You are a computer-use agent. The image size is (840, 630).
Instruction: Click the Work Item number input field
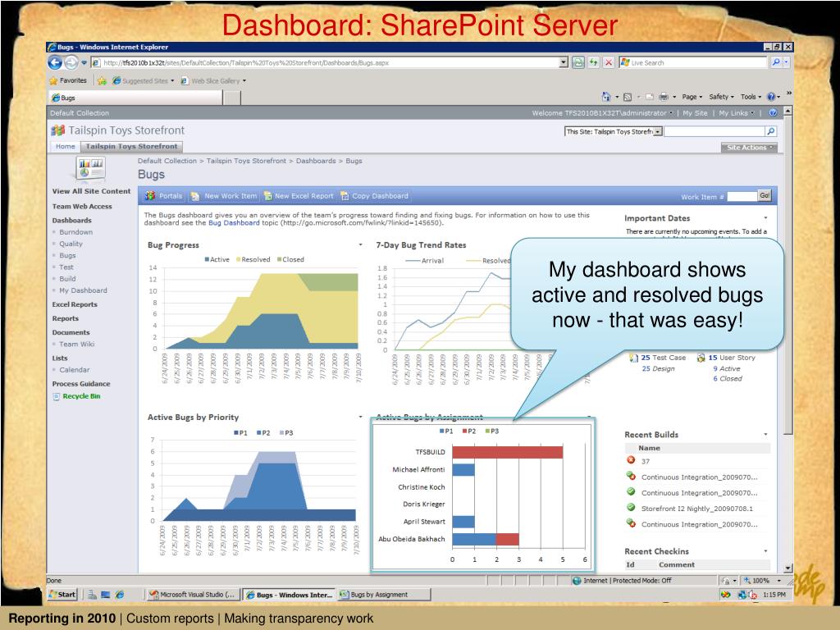[x=742, y=197]
